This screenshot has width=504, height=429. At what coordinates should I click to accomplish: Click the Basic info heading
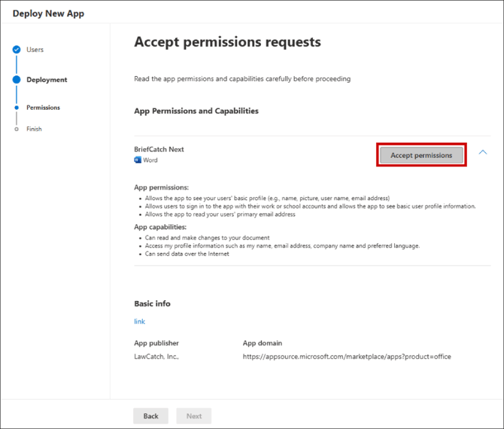click(152, 303)
